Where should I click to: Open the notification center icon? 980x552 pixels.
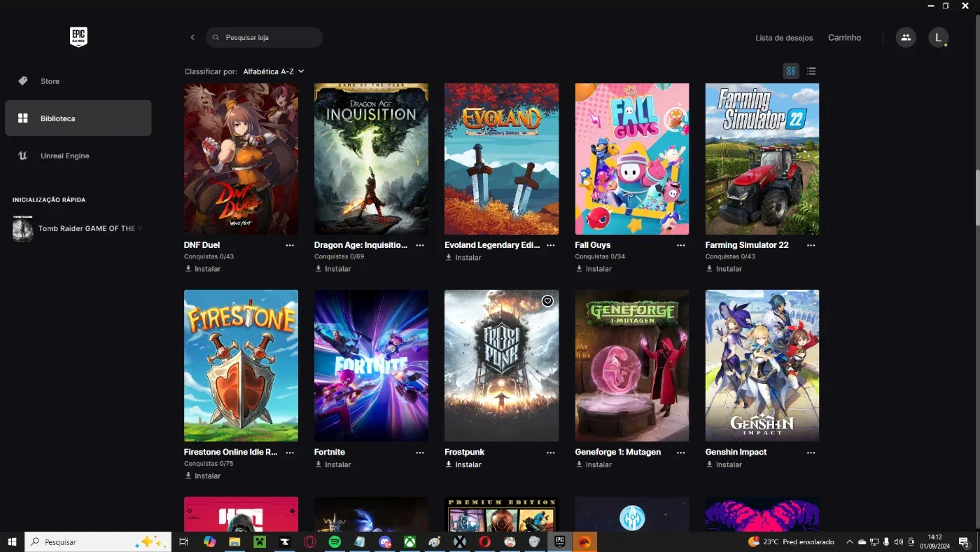pyautogui.click(x=964, y=541)
